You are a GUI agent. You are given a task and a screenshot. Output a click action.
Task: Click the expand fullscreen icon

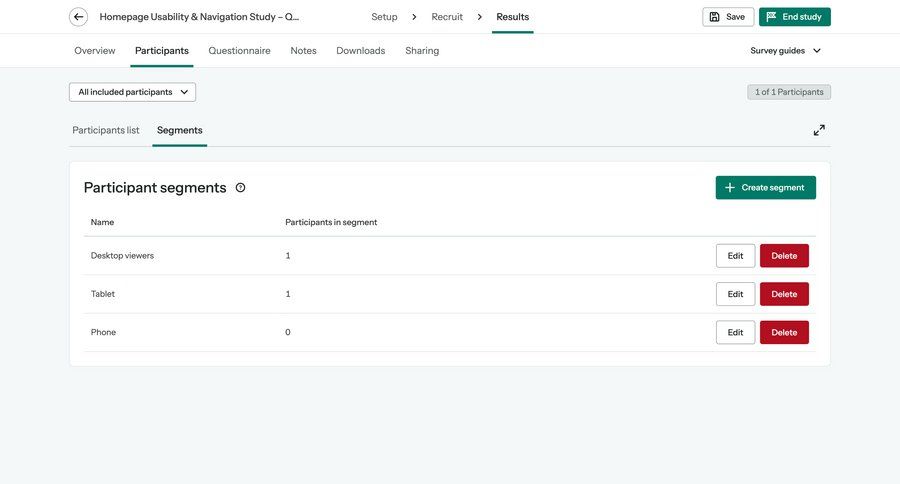coord(819,130)
